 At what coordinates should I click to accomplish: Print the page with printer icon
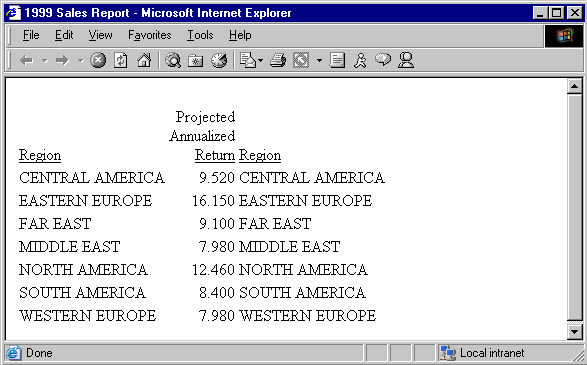[x=278, y=60]
